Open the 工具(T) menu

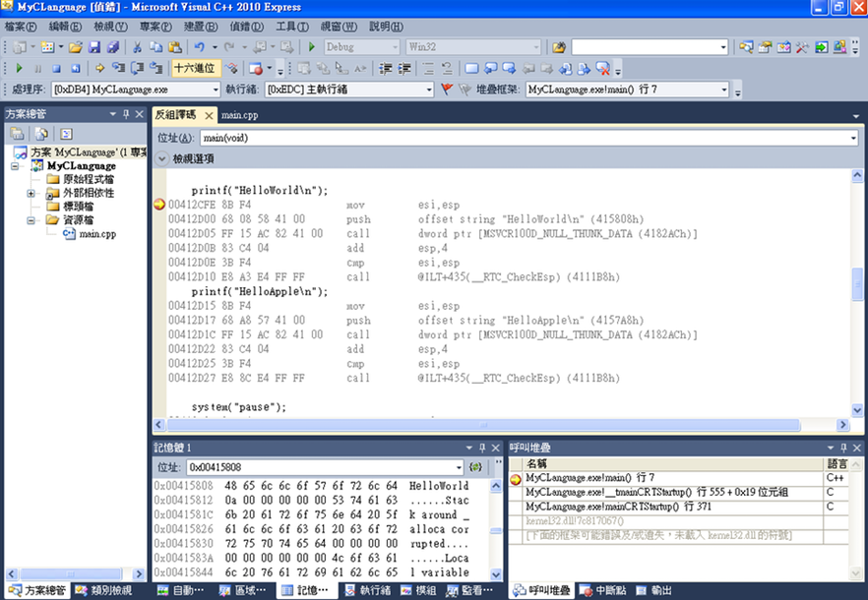291,27
